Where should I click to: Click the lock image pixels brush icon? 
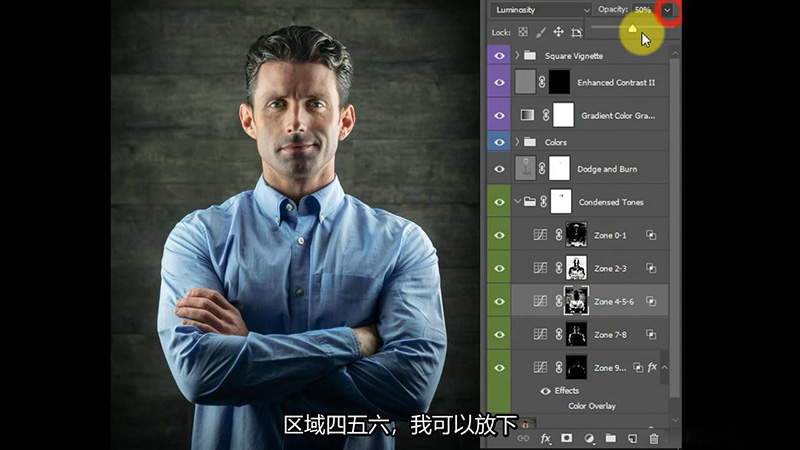click(541, 32)
